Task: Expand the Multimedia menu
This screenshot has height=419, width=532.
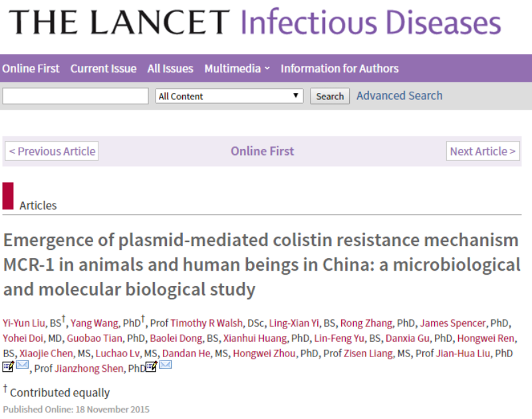Action: 237,69
